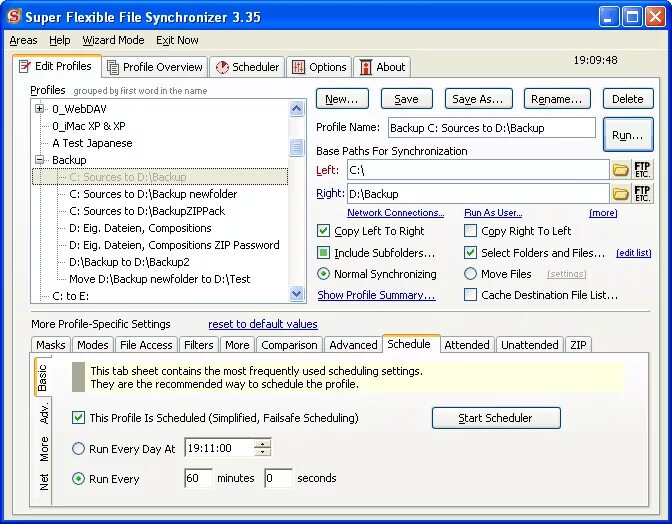Click the Scheduler clock icon
672x524 pixels.
click(x=222, y=67)
